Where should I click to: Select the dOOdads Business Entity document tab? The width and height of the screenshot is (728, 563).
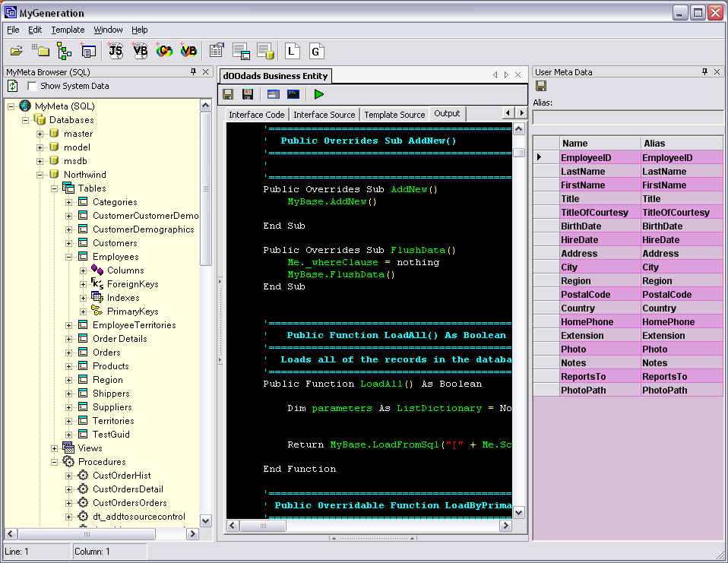coord(275,76)
